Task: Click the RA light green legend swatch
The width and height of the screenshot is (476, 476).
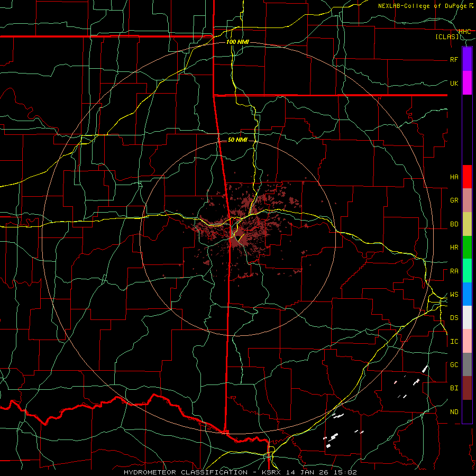Action: [x=467, y=271]
